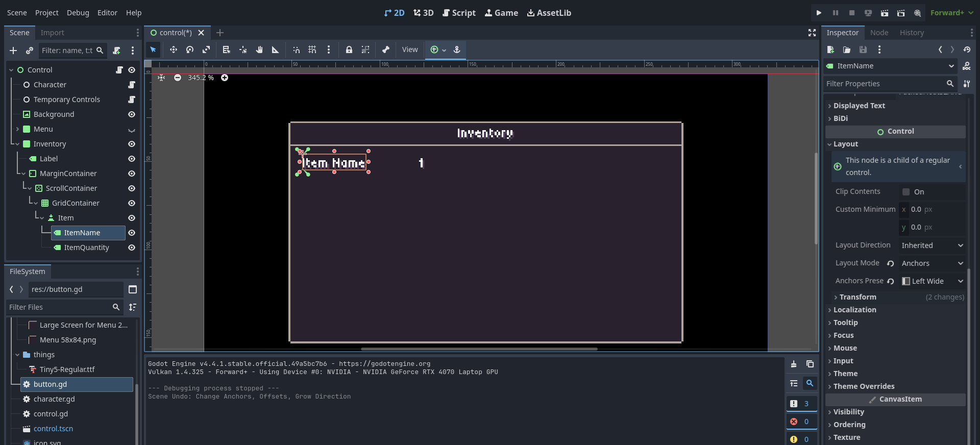Click the zoom in plus icon

click(225, 78)
